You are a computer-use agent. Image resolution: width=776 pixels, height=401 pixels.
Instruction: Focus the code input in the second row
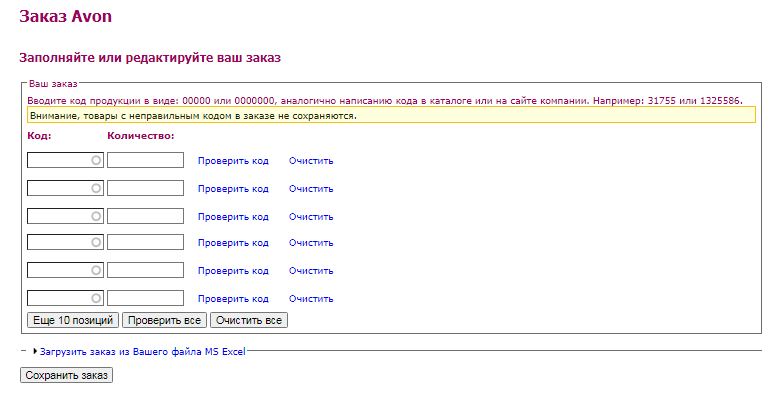(65, 188)
